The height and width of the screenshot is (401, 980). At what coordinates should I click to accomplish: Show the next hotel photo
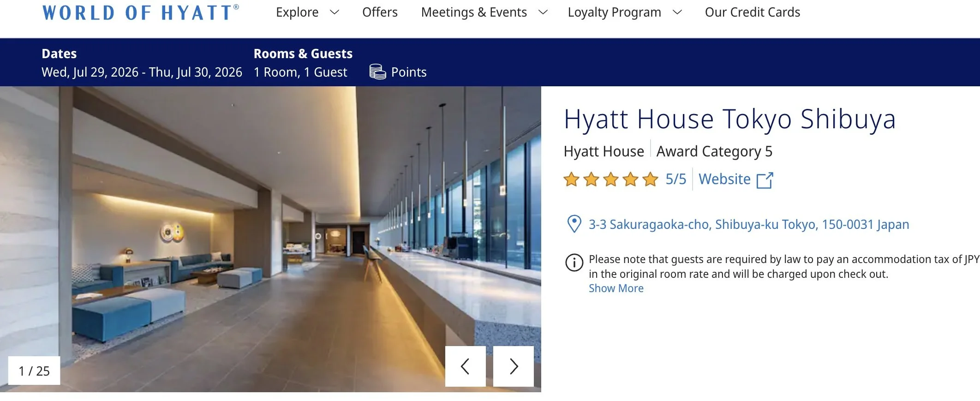coord(514,366)
